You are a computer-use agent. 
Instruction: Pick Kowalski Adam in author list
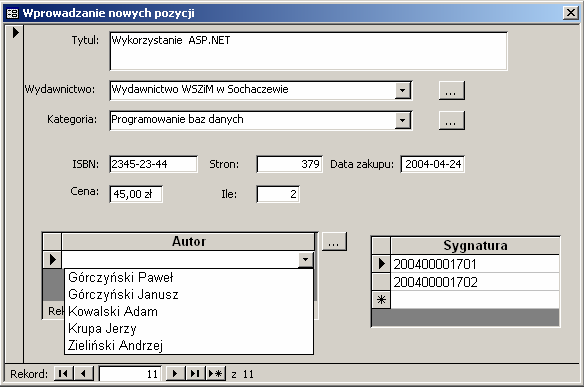point(189,311)
